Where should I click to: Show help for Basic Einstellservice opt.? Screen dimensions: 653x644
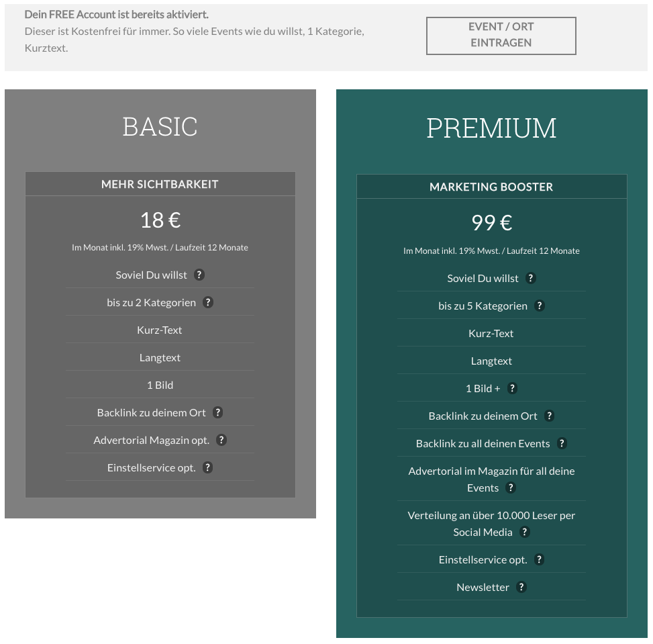click(x=208, y=467)
